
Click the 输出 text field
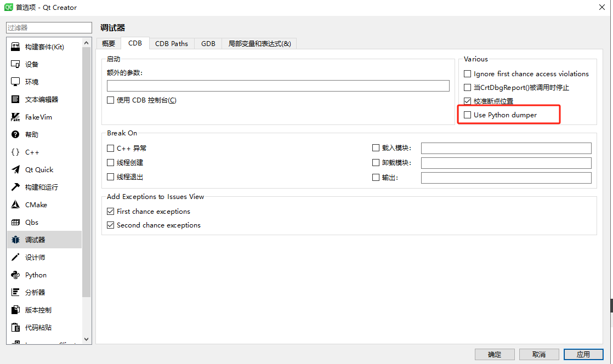pyautogui.click(x=506, y=178)
